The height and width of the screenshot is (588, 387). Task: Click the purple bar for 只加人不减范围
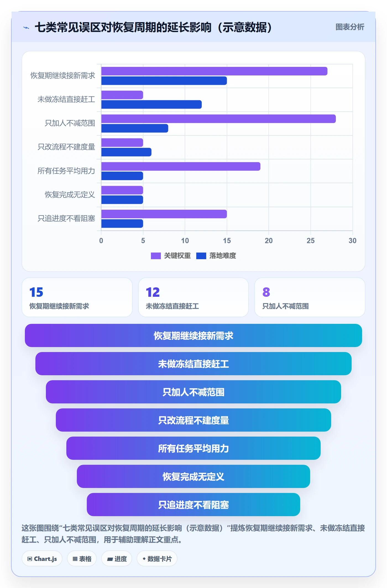click(x=218, y=119)
